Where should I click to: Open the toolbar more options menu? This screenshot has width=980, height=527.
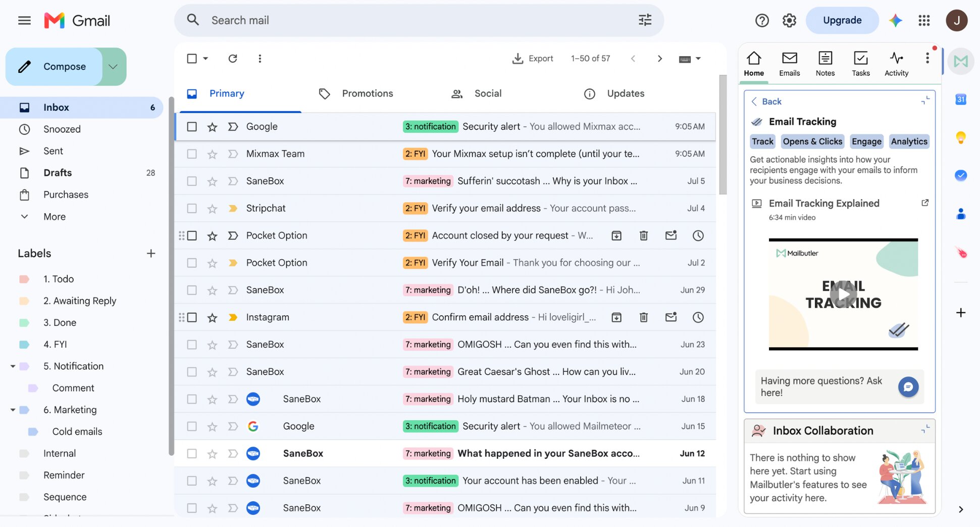[x=260, y=59]
